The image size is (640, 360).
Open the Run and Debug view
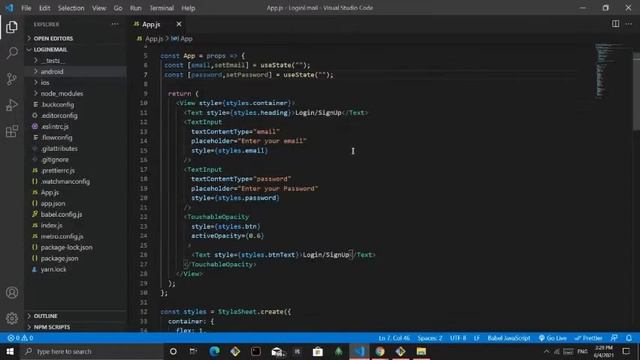click(x=12, y=105)
